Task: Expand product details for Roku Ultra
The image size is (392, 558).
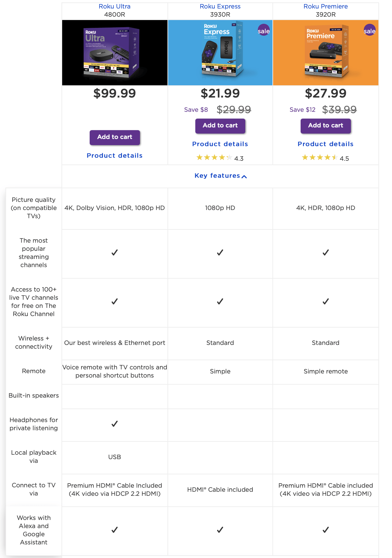Action: pyautogui.click(x=114, y=155)
